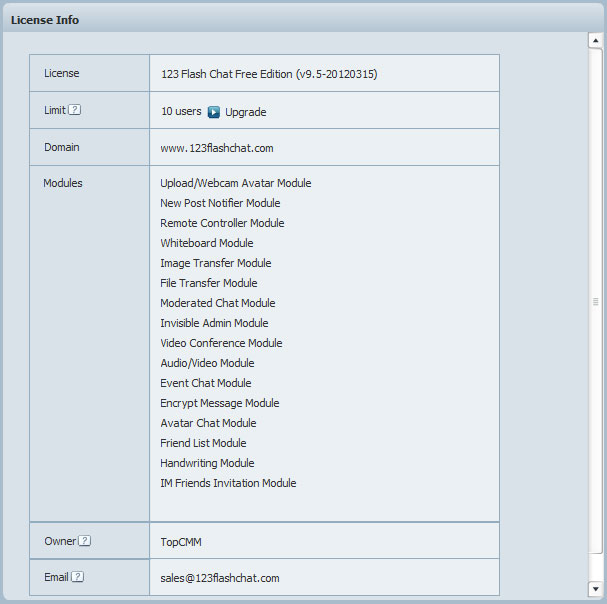
Task: Click the help icon next to Limit
Action: (x=75, y=110)
